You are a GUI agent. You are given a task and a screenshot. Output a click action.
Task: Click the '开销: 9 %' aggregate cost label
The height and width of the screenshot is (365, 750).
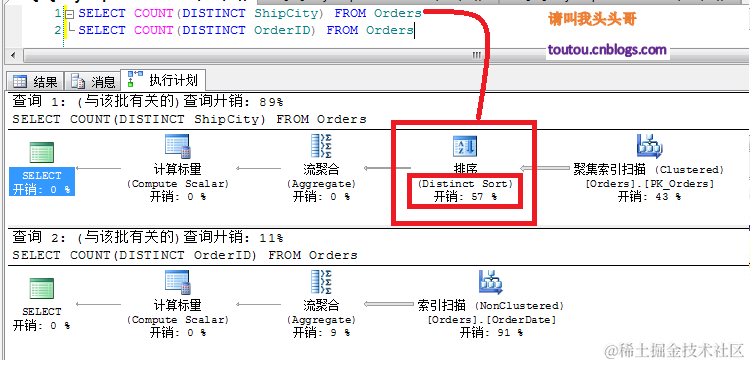click(x=321, y=332)
